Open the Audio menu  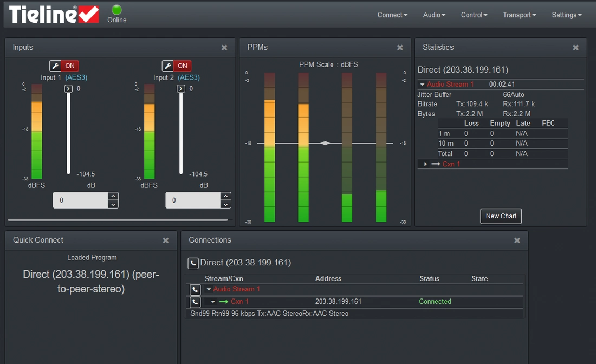434,15
